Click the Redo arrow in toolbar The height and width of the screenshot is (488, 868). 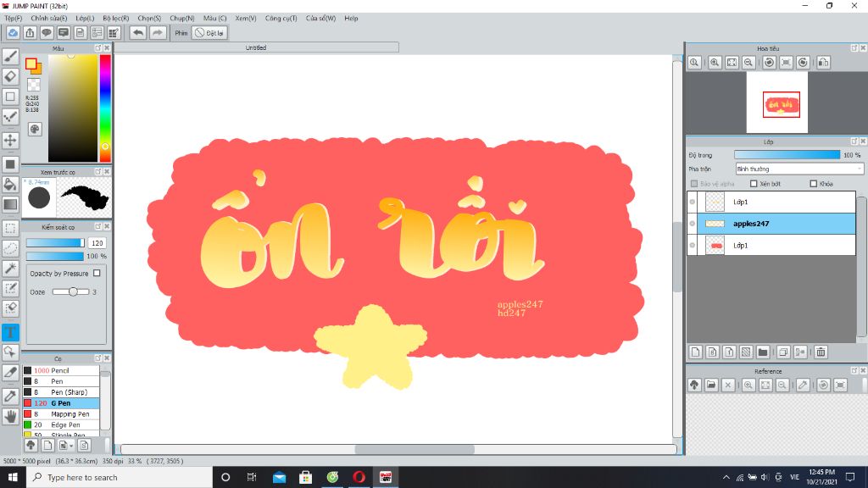click(x=158, y=33)
